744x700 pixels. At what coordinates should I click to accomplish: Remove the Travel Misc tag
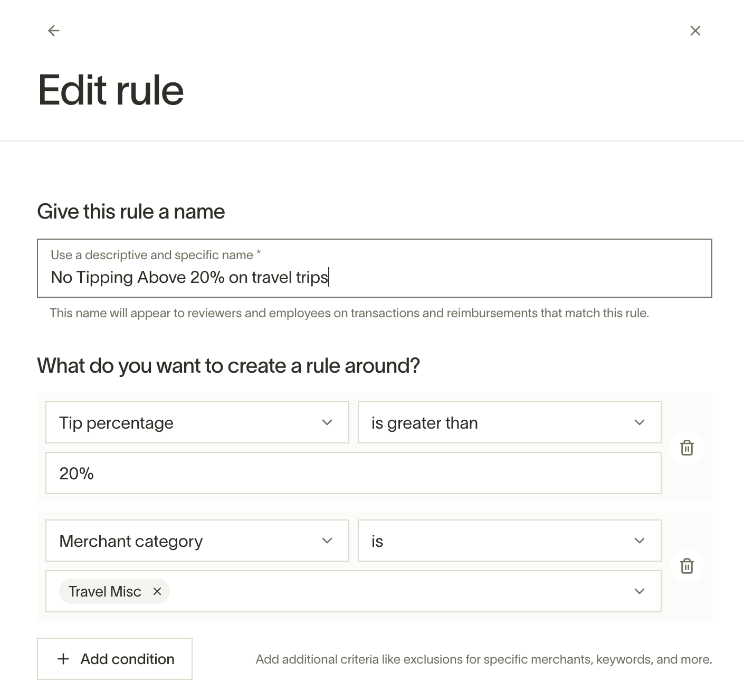[x=157, y=591]
